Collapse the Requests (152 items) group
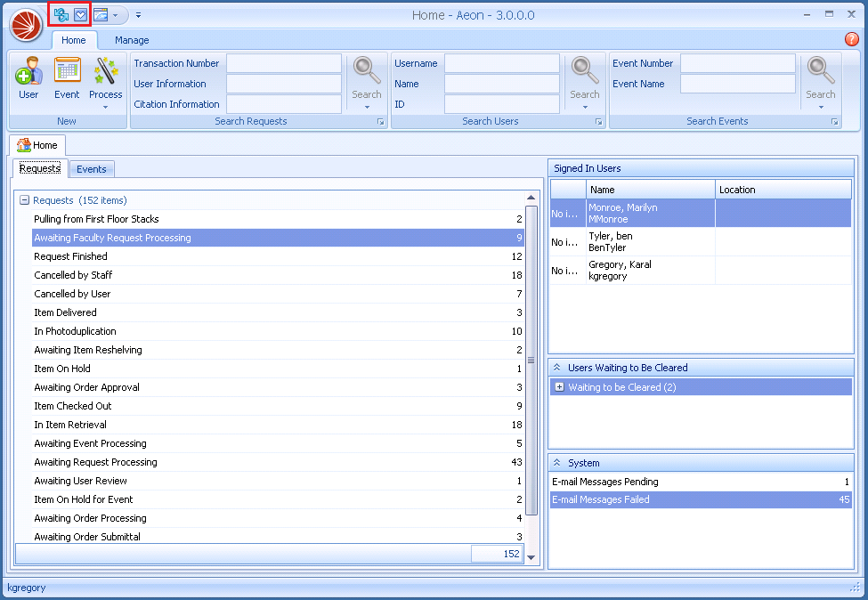868x600 pixels. (x=25, y=200)
